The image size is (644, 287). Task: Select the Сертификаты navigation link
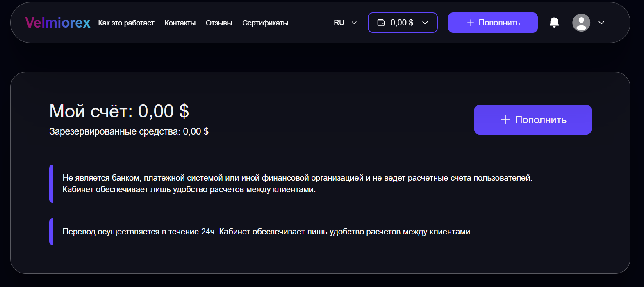(265, 23)
